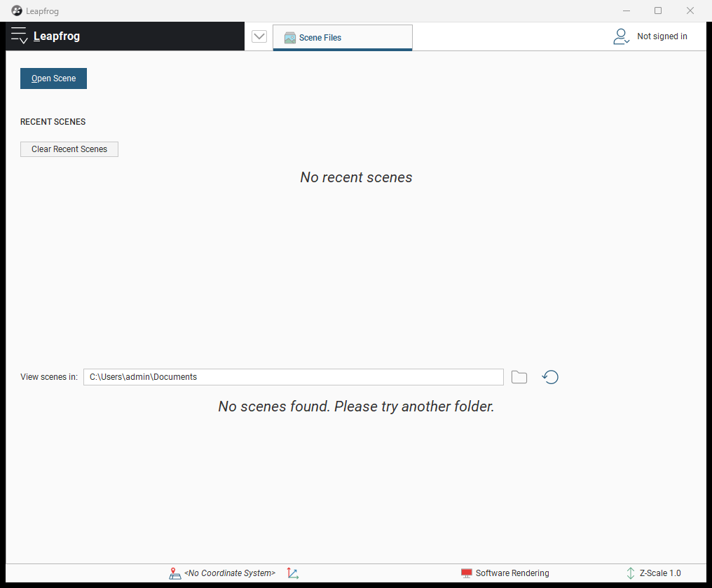The image size is (712, 588).
Task: Open the Leapfrog main menu icon
Action: tap(19, 36)
